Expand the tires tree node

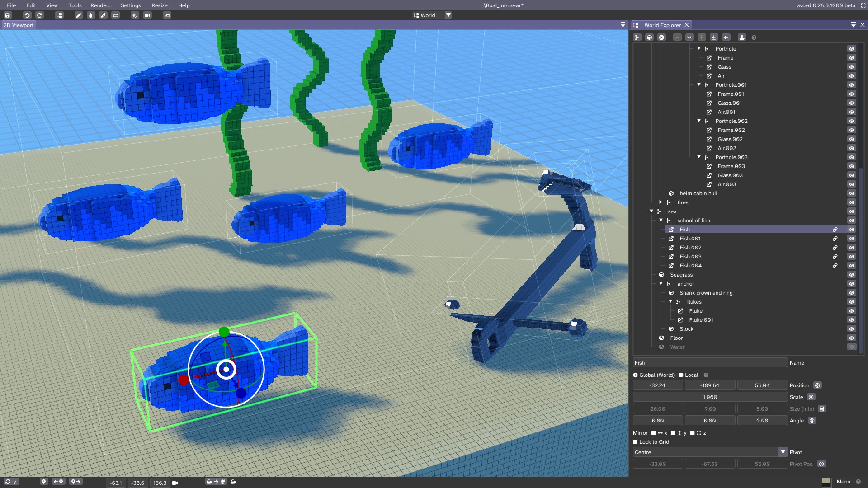pos(661,202)
